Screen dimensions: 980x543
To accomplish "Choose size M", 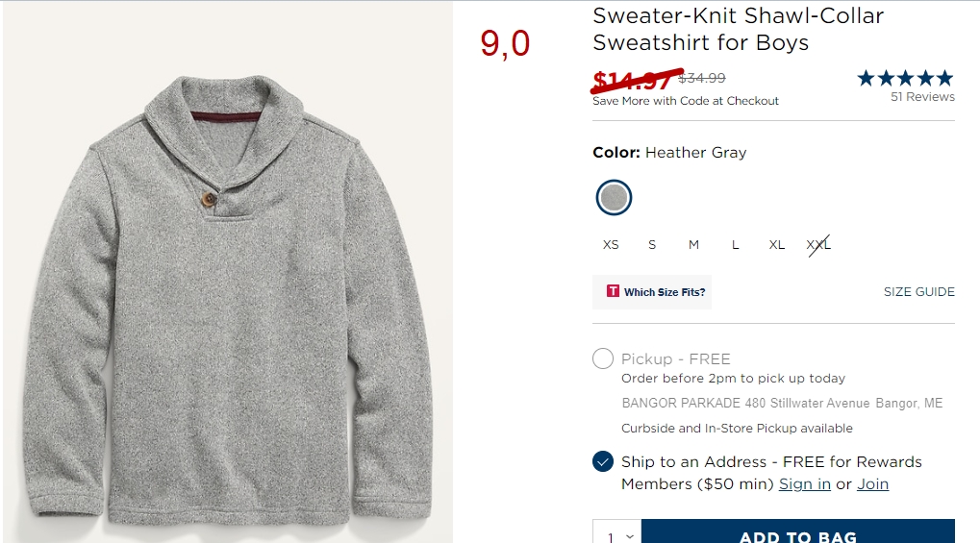I will click(693, 245).
